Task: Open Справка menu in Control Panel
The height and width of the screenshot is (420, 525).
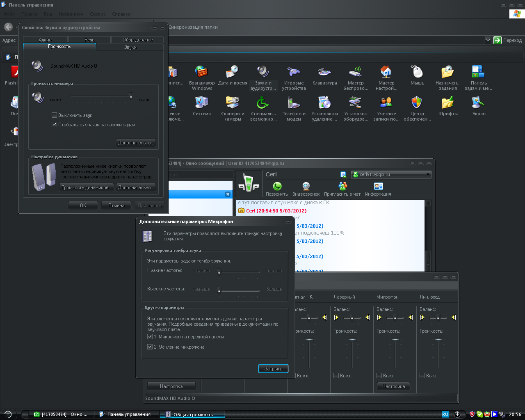Action: pos(121,14)
